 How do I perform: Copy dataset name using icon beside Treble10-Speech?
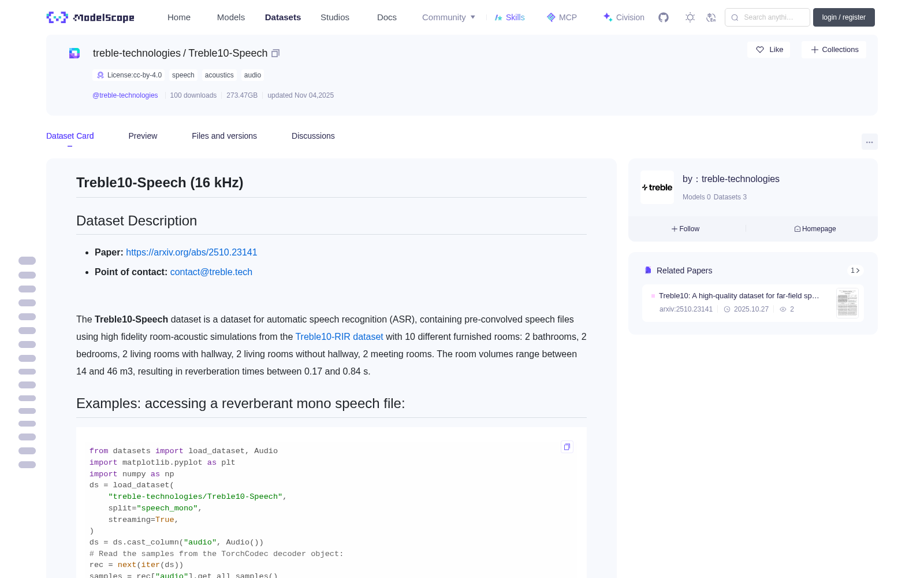coord(275,53)
